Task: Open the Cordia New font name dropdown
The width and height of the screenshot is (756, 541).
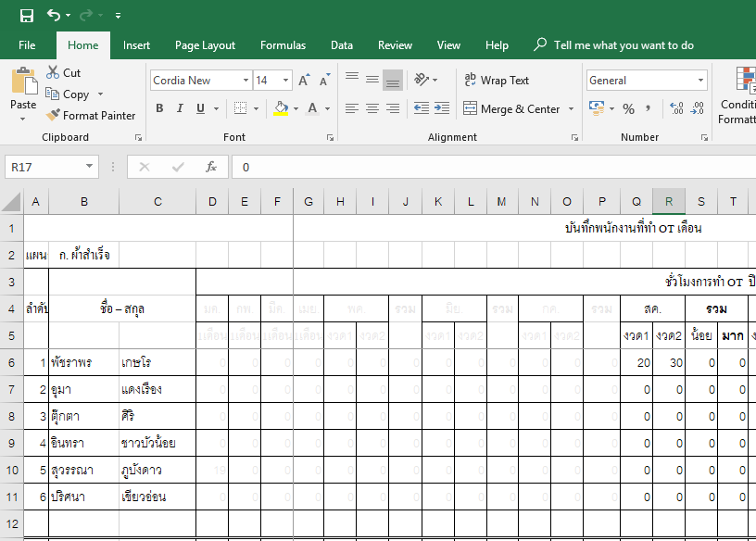Action: click(246, 81)
